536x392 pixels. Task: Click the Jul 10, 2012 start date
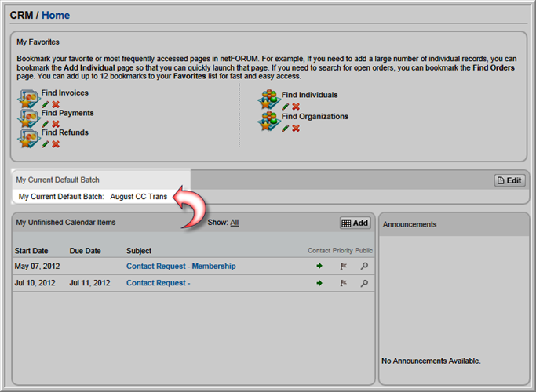click(x=35, y=283)
